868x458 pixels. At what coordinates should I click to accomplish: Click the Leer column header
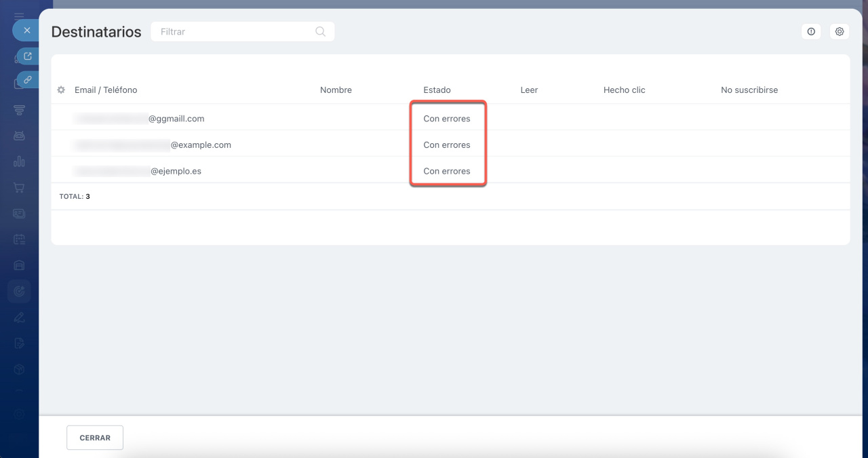point(529,90)
